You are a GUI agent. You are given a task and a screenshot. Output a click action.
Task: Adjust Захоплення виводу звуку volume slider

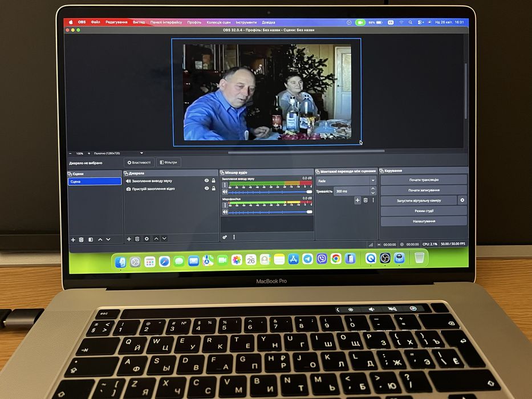270,192
